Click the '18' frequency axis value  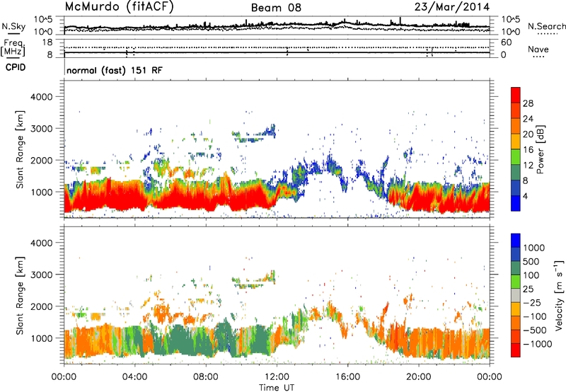pyautogui.click(x=47, y=42)
